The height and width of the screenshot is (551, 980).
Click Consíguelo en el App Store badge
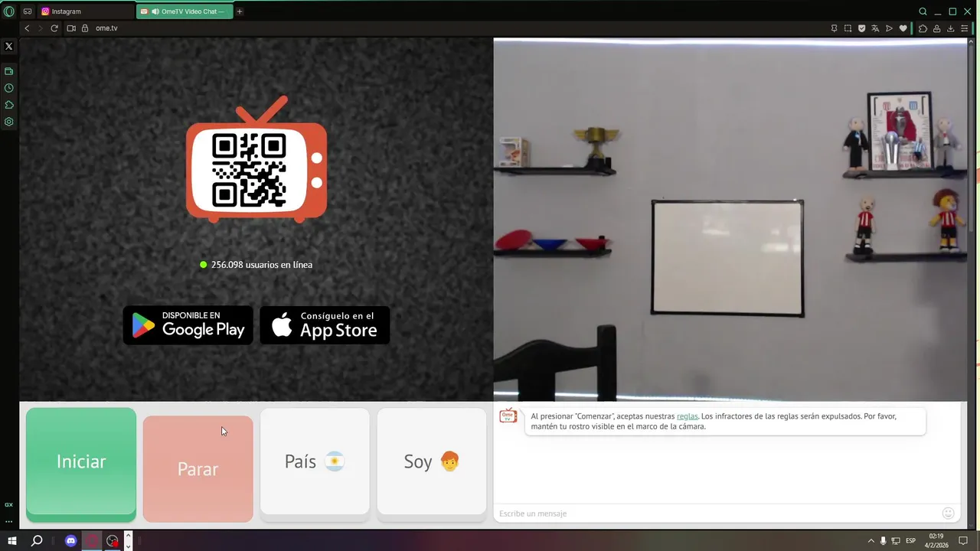point(325,325)
